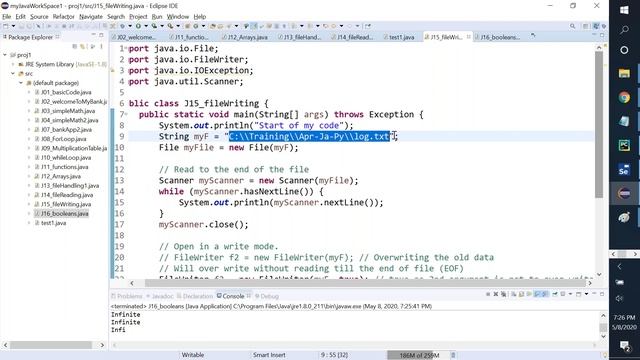This screenshot has height=360, width=640.
Task: Switch to the Javadoc tab
Action: pyautogui.click(x=160, y=296)
